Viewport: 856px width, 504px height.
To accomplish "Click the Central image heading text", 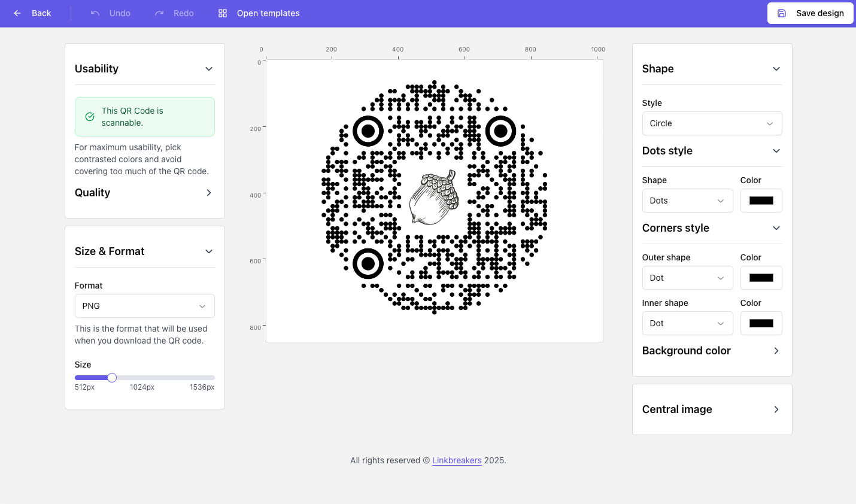I will tap(677, 409).
